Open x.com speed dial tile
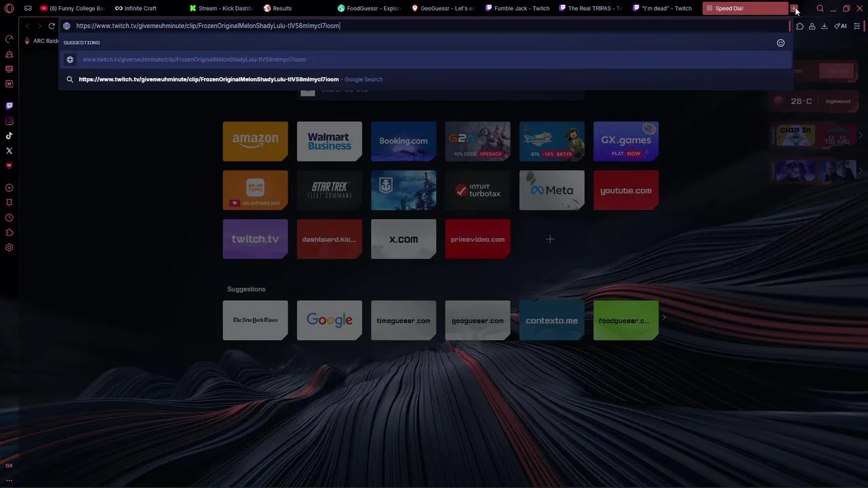Viewport: 868px width, 488px height. point(403,239)
